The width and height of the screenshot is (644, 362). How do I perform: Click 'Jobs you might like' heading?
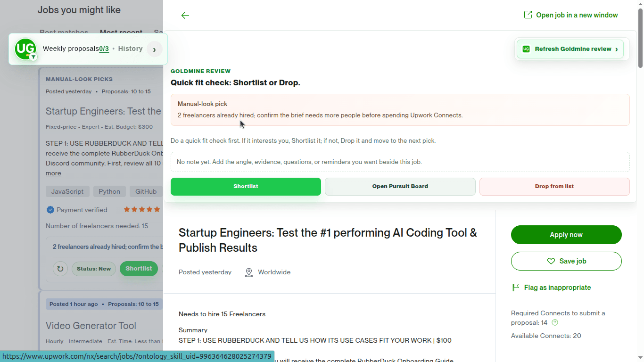click(x=79, y=10)
